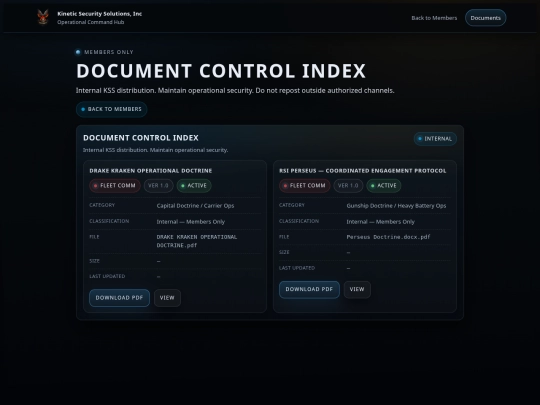The height and width of the screenshot is (405, 540).
Task: Select the 'Gunship Doctrine / Heavy Battery Ops' value
Action: point(396,206)
